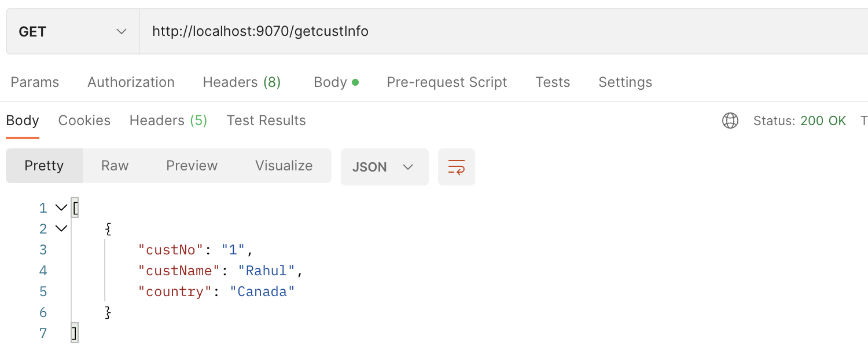Toggle the word wrap icon
Image resolution: width=868 pixels, height=350 pixels.
pos(457,167)
